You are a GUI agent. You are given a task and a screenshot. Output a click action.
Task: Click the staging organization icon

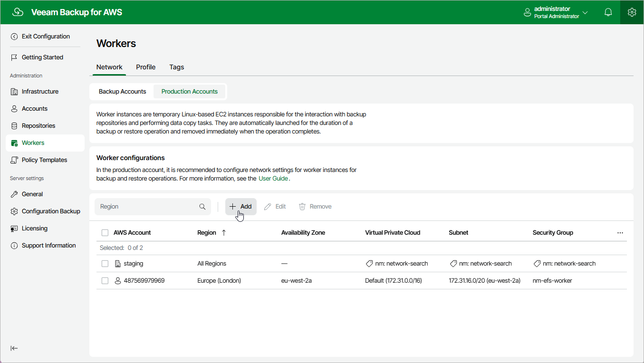click(118, 264)
